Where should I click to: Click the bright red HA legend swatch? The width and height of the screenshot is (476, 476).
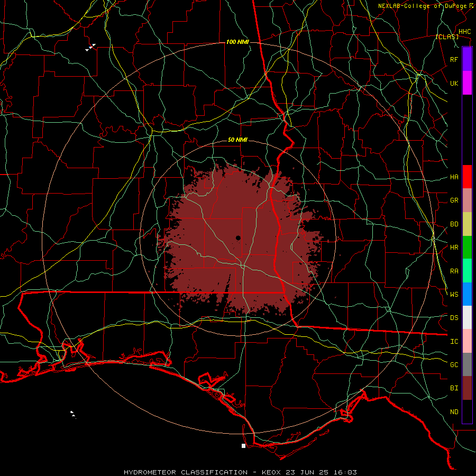click(x=467, y=177)
